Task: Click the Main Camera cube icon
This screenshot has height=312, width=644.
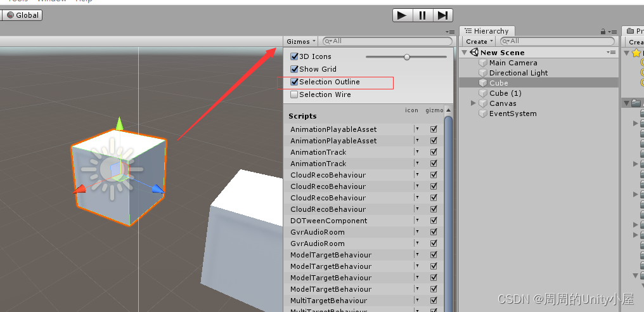Action: (x=483, y=63)
